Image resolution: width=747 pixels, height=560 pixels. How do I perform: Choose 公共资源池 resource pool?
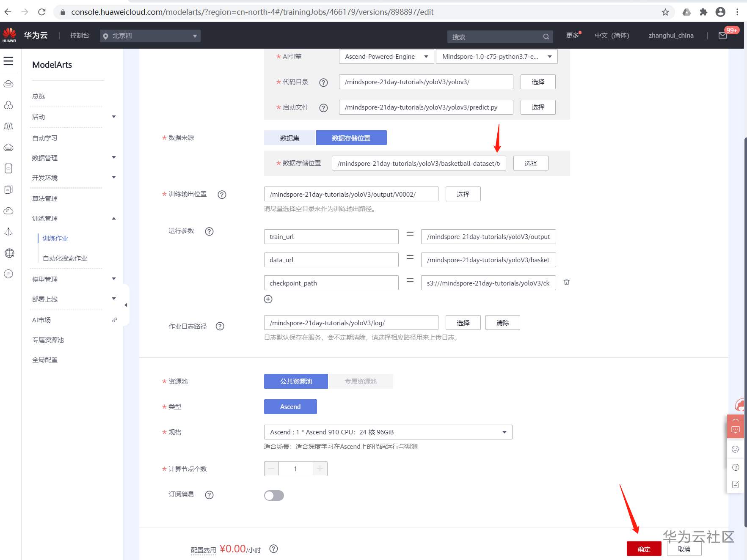(296, 381)
